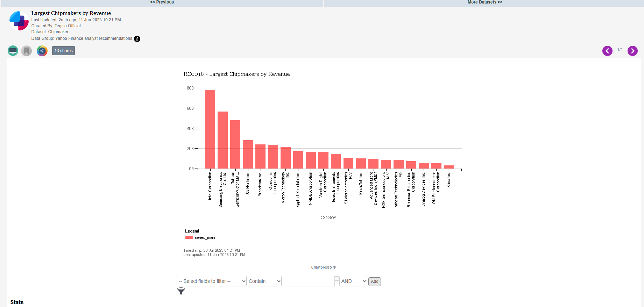Click the NVIDIA Corporation bar
644x307 pixels.
311,160
